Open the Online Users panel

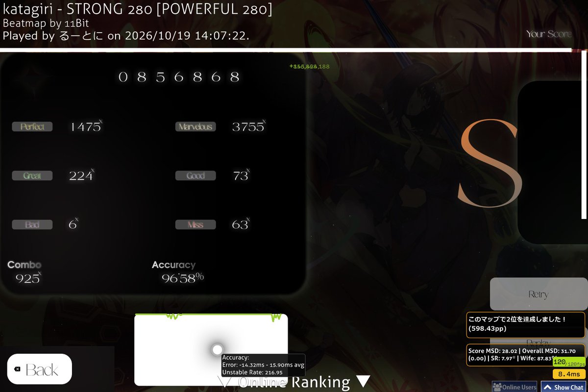[514, 387]
